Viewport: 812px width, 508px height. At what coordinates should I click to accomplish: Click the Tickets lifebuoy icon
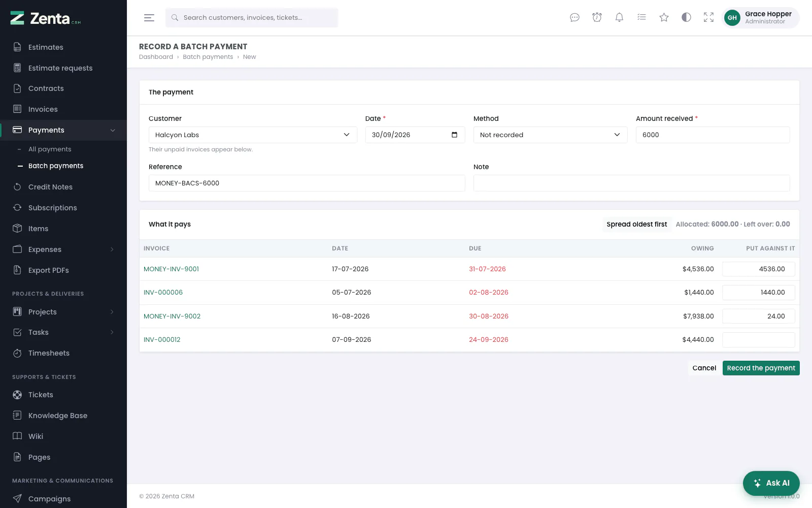(17, 395)
